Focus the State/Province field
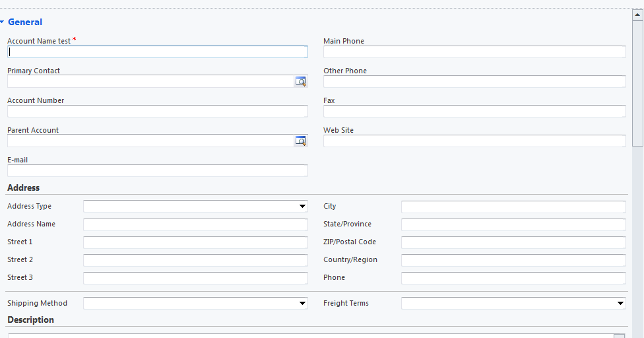The image size is (644, 338). [x=513, y=224]
